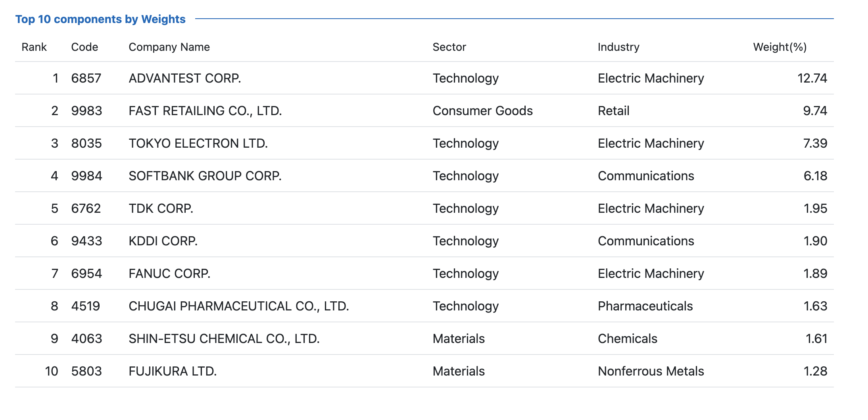Click the Weight(%) column header

click(780, 47)
